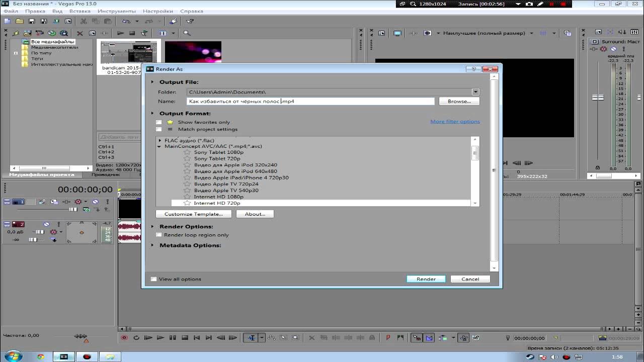Viewport: 644px width, 362px height.
Task: Click the Import Media icon in media panel
Action: 28,33
